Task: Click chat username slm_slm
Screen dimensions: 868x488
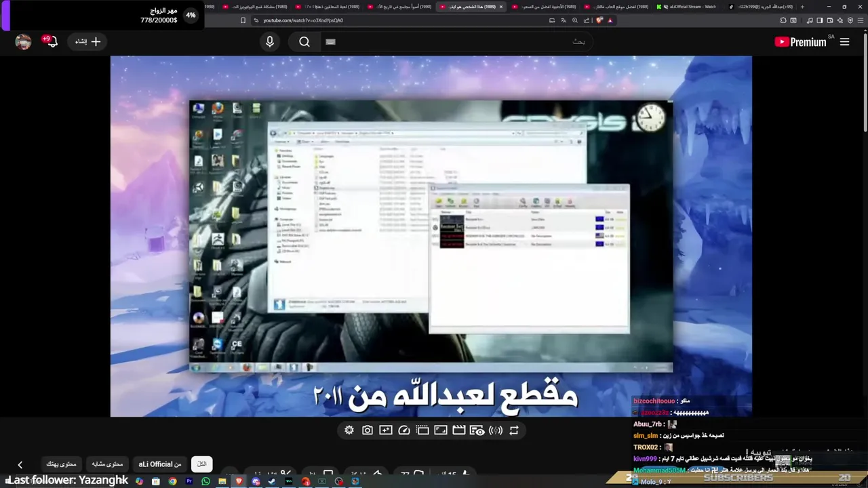Action: point(646,436)
